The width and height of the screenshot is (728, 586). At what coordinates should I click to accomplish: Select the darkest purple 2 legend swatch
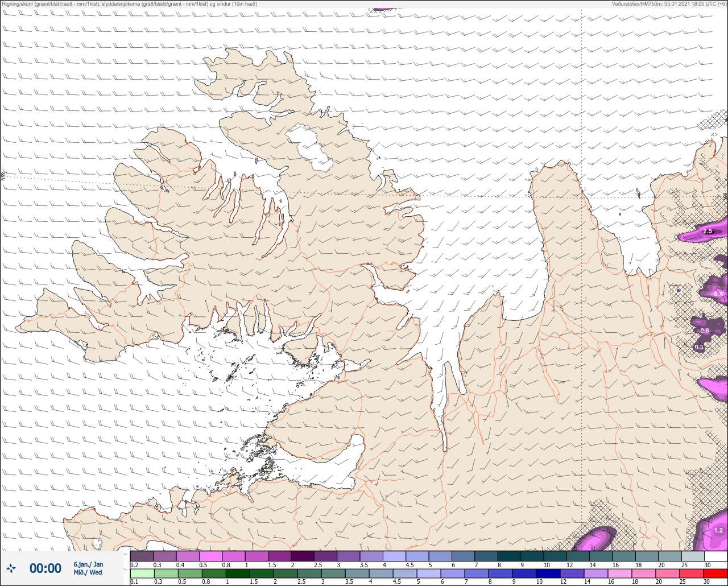[303, 556]
